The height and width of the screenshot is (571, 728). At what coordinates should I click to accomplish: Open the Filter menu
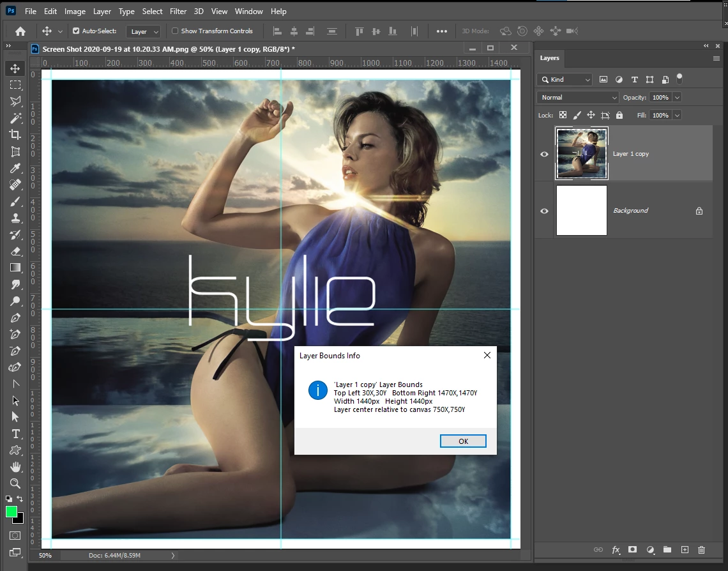[x=178, y=11]
